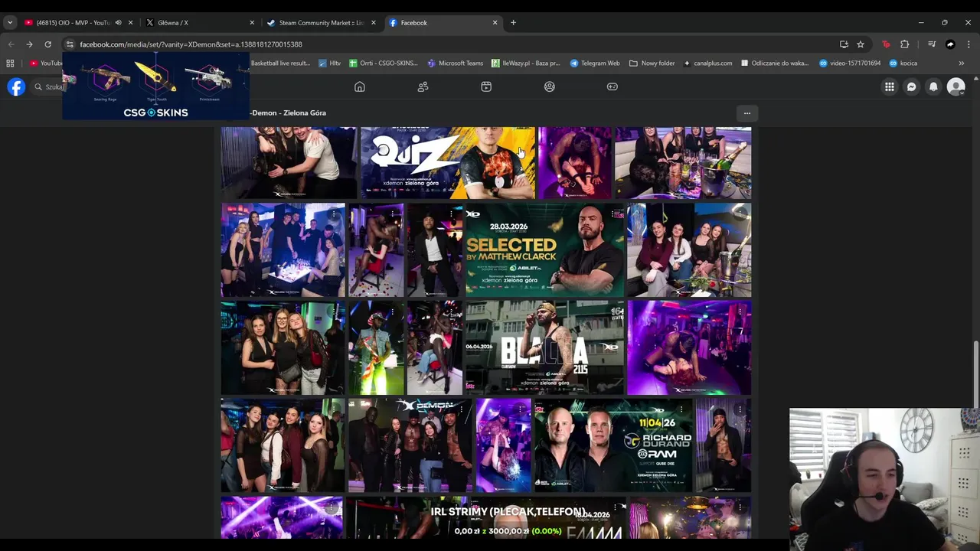
Task: Open the Friends icon in Facebook nav
Action: [x=423, y=86]
